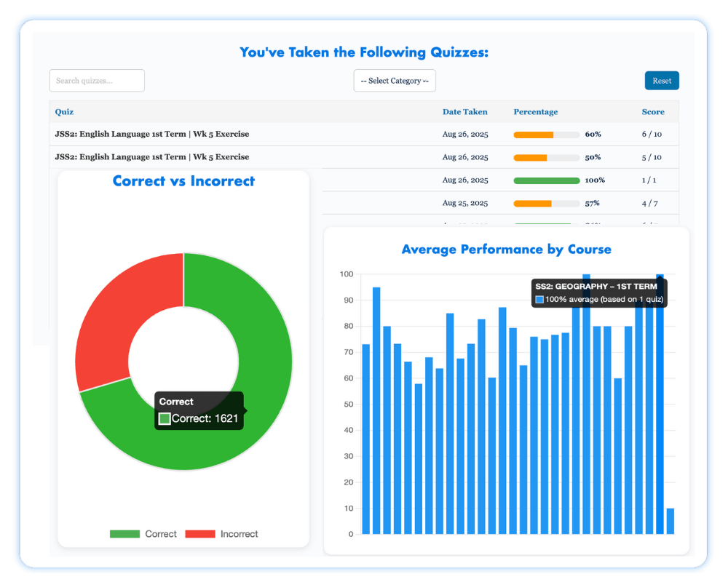
Task: Click the Percentage column header
Action: click(535, 112)
